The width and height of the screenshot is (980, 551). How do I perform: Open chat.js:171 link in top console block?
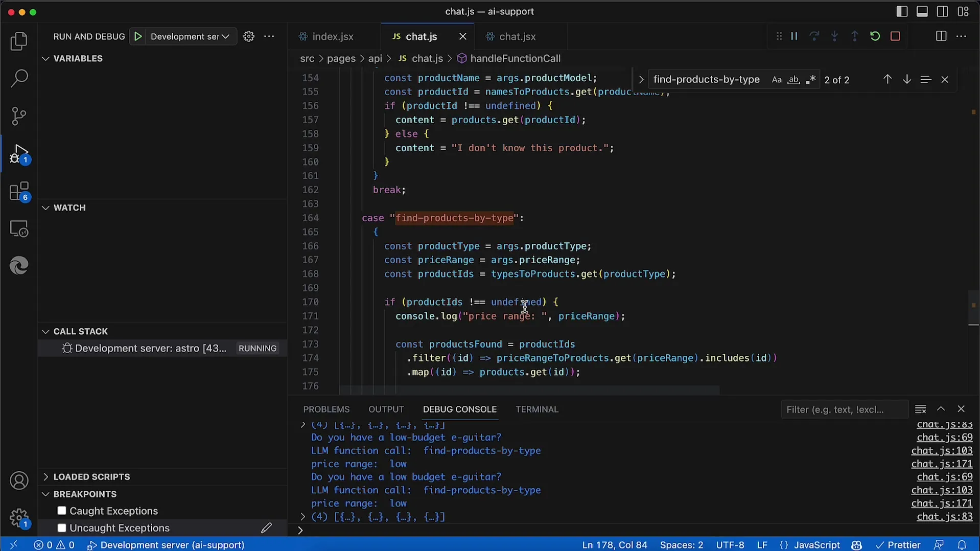tap(942, 464)
